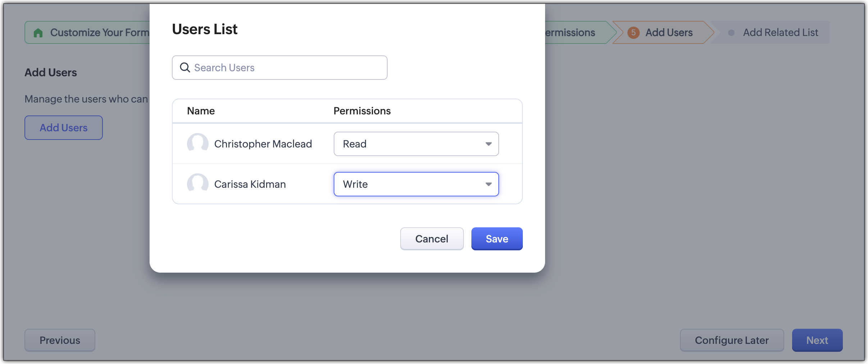Image resolution: width=868 pixels, height=364 pixels.
Task: Click the arrow on the Write dropdown
Action: (x=488, y=184)
